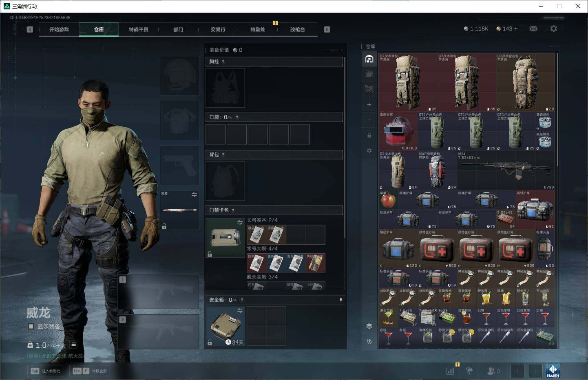The image size is (588, 380).
Task: Click the Tab 进入特勤处 button
Action: click(46, 371)
